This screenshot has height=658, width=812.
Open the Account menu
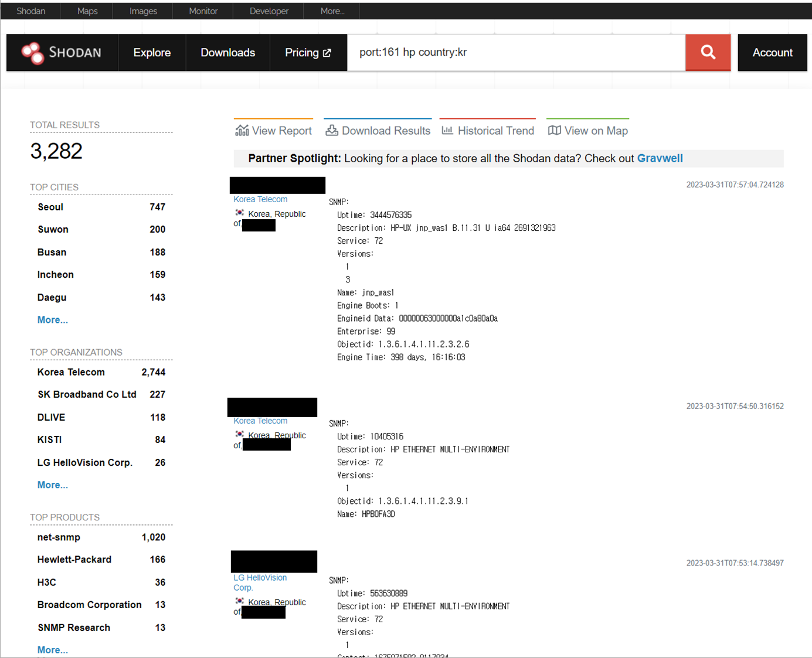(772, 53)
